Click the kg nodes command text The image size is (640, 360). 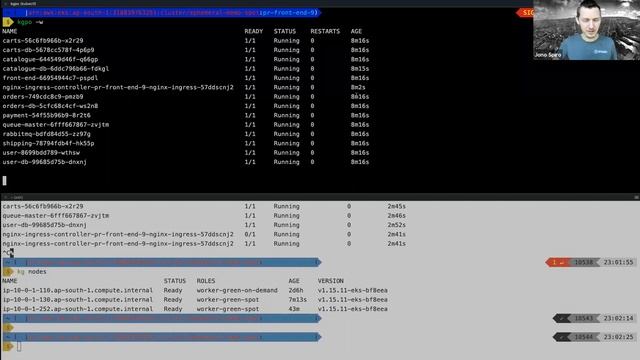point(31,272)
